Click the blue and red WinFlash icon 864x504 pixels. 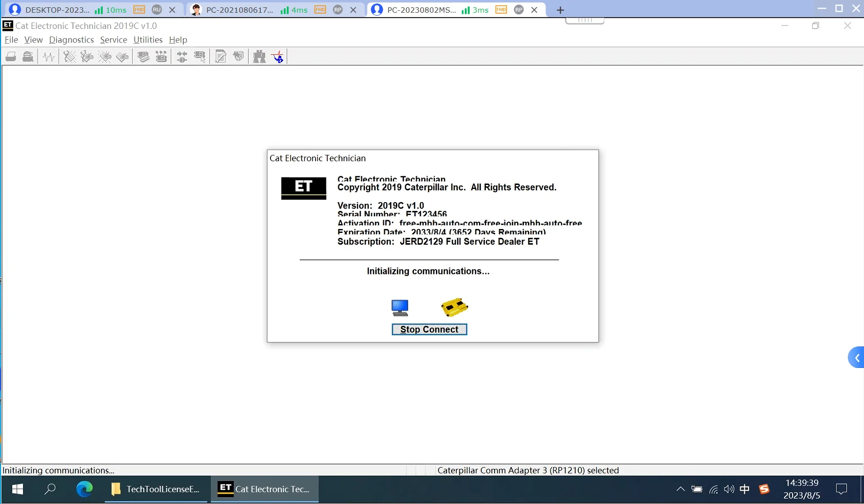point(277,57)
